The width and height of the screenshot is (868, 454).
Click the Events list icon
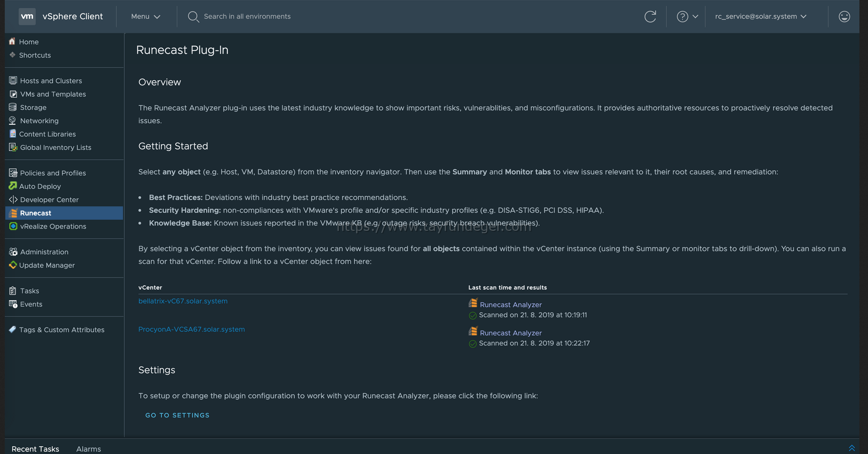[13, 304]
